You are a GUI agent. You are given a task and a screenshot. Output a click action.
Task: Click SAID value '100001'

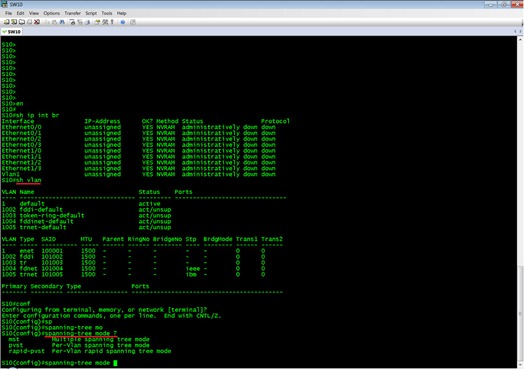click(x=52, y=251)
